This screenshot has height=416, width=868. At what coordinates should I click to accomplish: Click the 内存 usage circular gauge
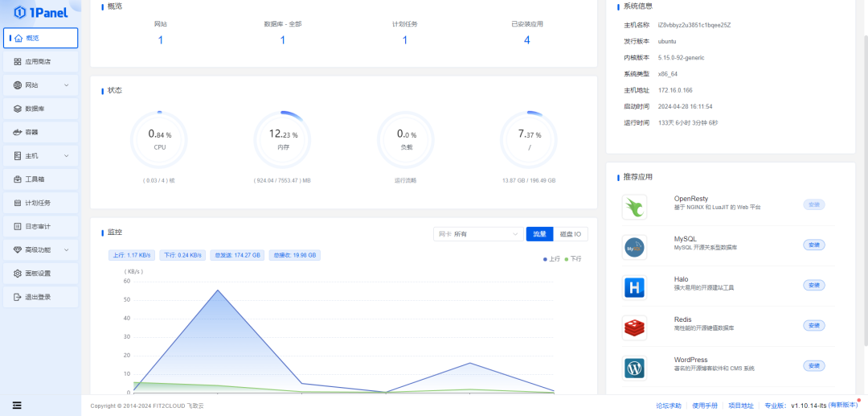coord(282,138)
